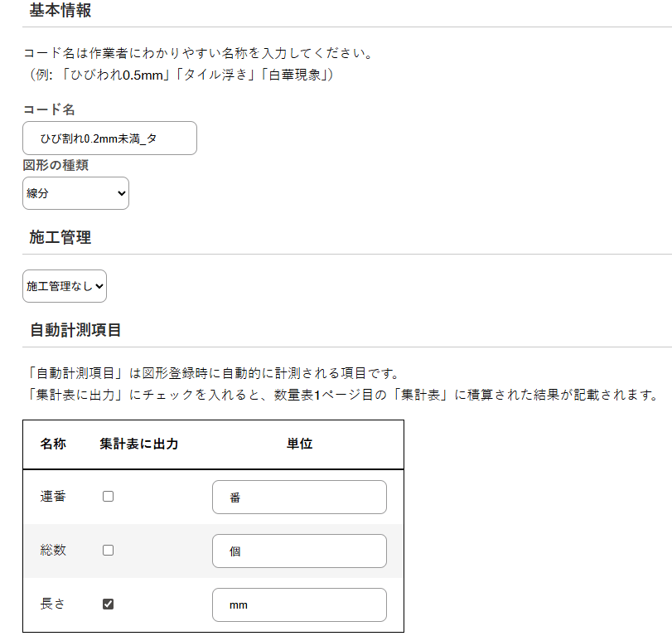Open the 図形の種類 dropdown showing 線分
The height and width of the screenshot is (636, 672).
click(x=75, y=193)
